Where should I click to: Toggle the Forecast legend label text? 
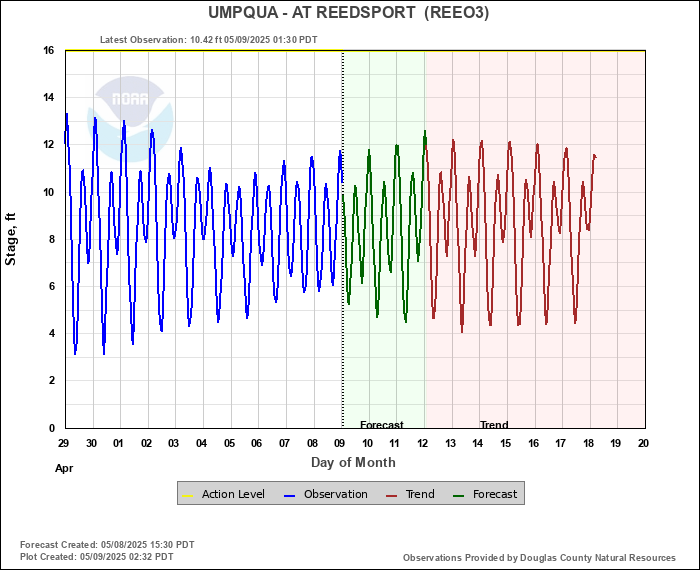(x=493, y=494)
